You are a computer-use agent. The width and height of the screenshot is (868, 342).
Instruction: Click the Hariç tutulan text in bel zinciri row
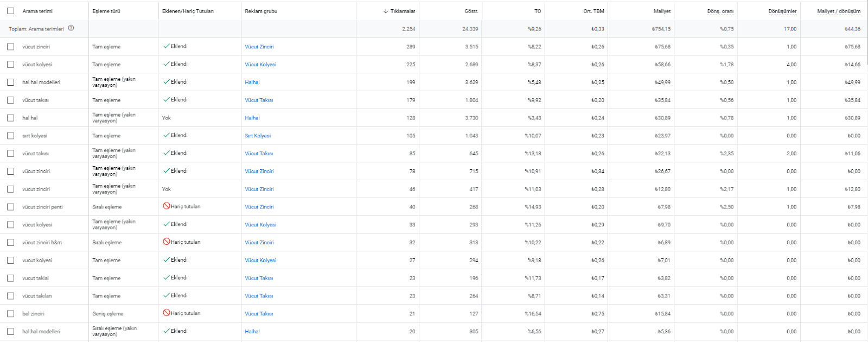(x=186, y=313)
